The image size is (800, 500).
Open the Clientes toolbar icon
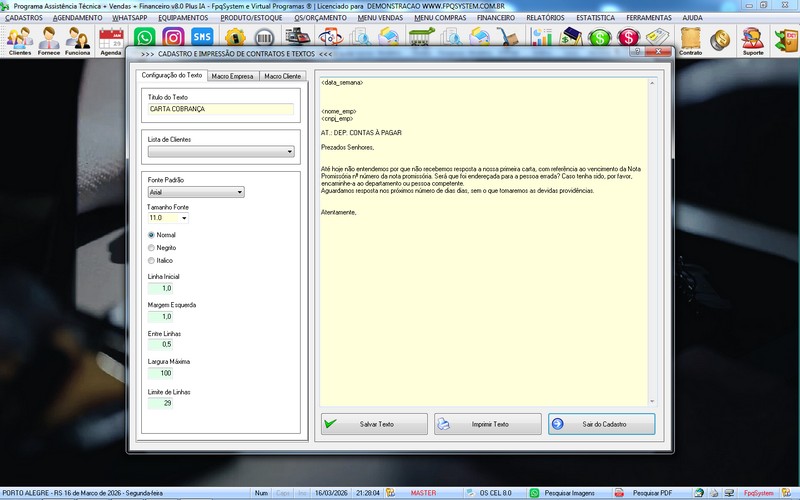tap(20, 41)
